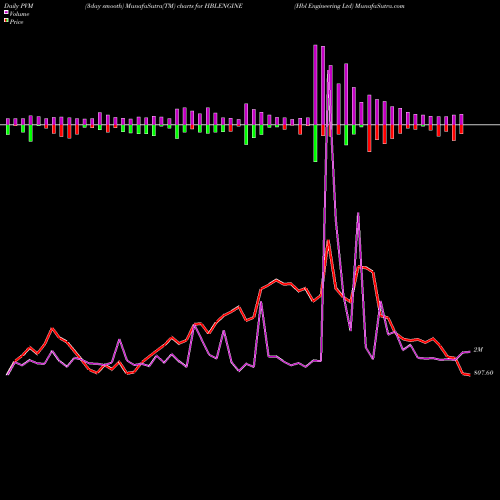Click the peak of the magenta volume line
This screenshot has height=500, width=500.
[x=329, y=71]
